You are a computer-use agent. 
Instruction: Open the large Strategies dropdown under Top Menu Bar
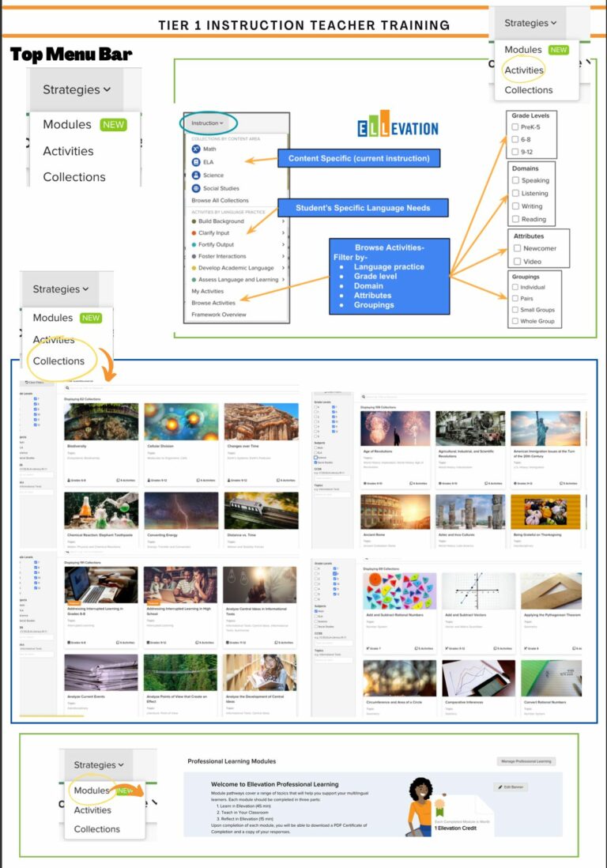(77, 89)
